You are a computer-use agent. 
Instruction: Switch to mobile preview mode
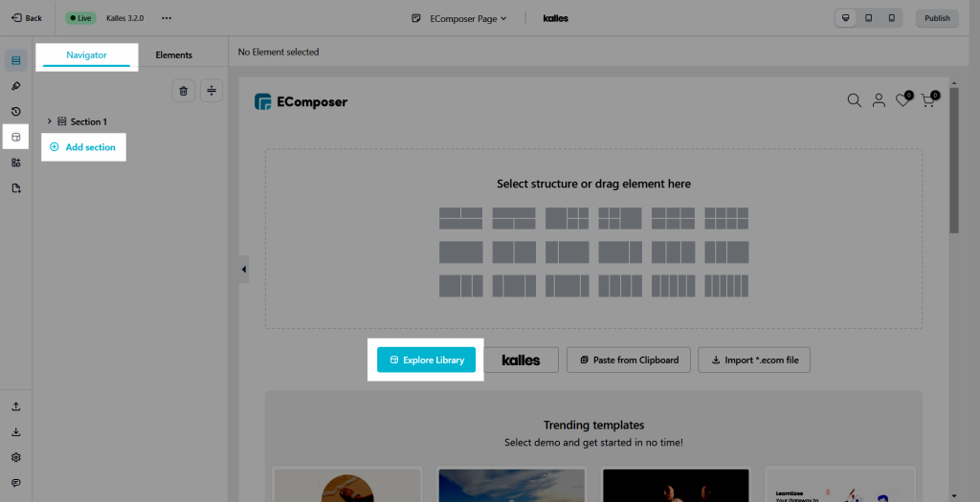point(892,18)
